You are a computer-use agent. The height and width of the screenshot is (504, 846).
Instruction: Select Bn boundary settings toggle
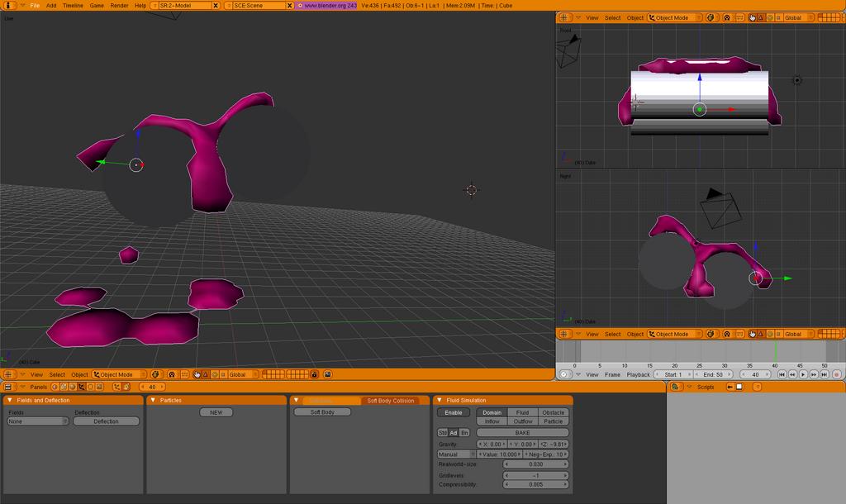[x=464, y=433]
